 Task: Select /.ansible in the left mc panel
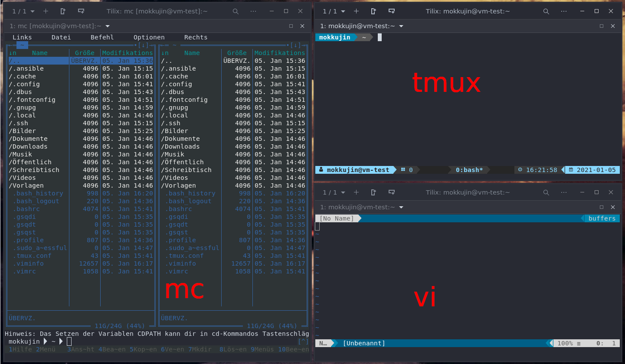tap(81, 68)
